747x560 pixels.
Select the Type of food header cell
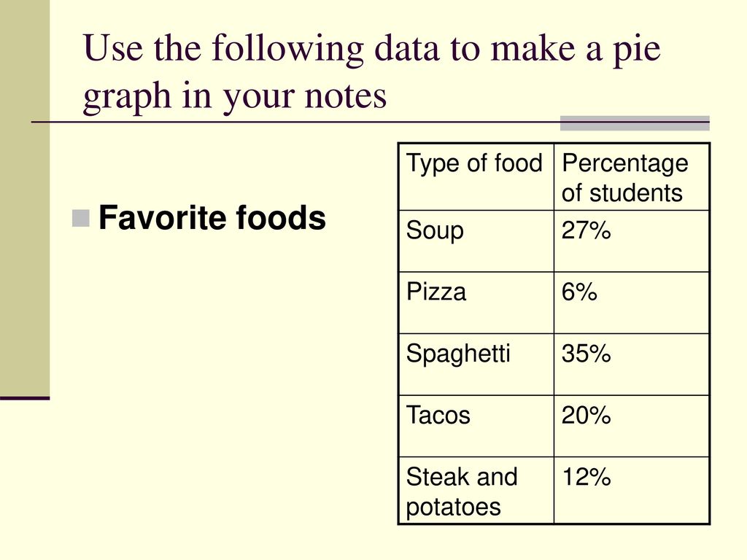click(x=476, y=176)
